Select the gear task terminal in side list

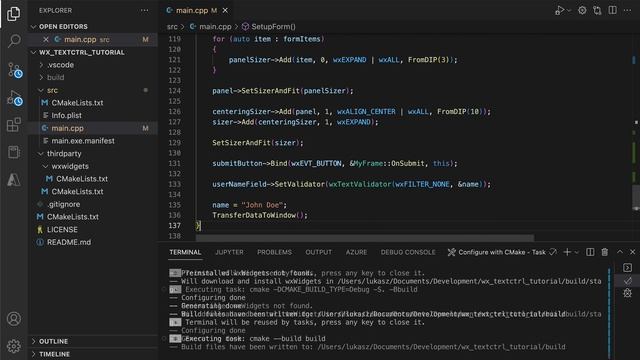[627, 293]
